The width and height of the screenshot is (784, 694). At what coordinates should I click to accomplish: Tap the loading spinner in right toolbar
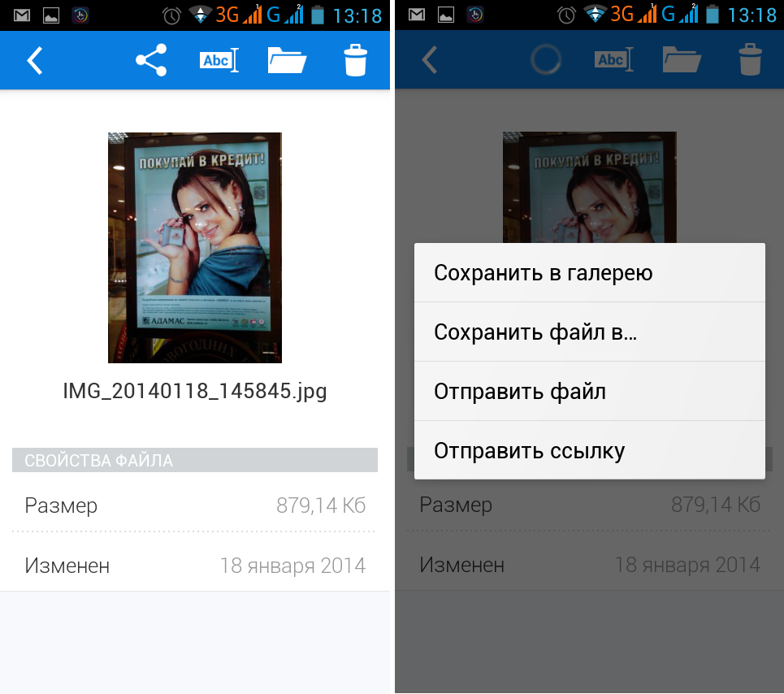(545, 59)
